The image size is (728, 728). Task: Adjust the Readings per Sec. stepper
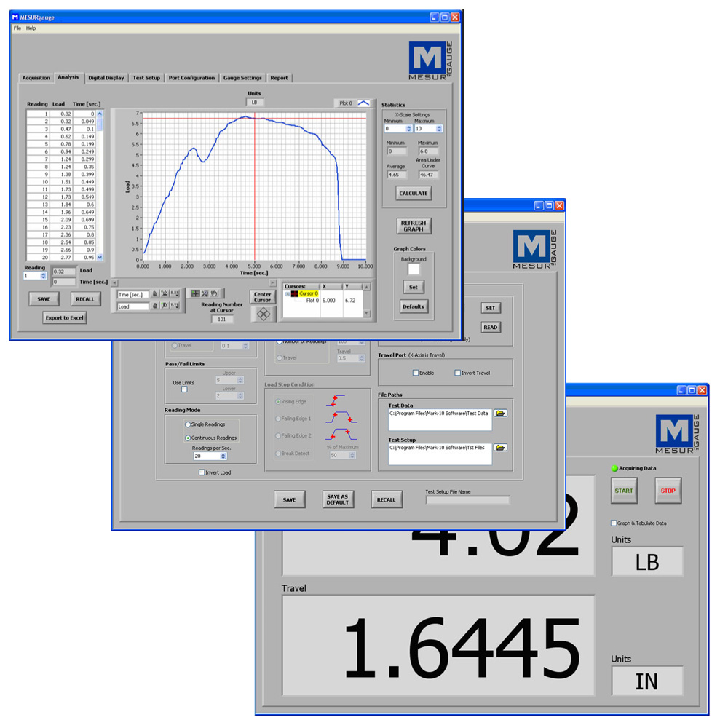click(x=223, y=456)
